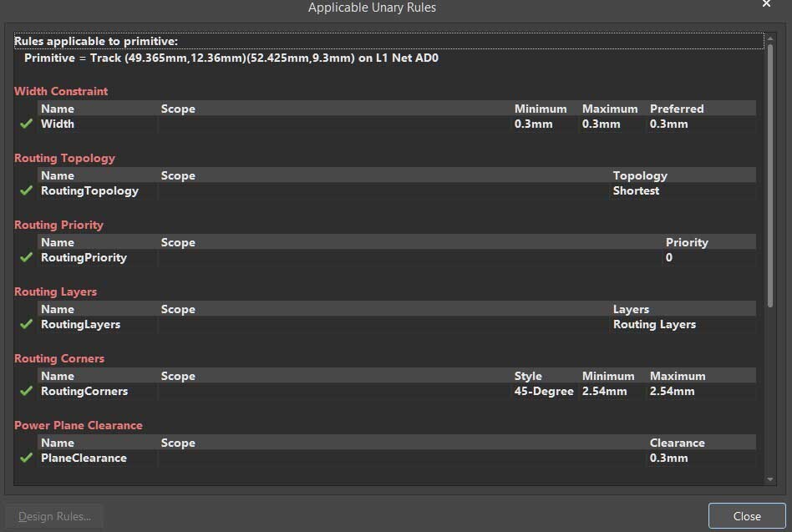
Task: Click the Track primitive description line
Action: [231, 58]
